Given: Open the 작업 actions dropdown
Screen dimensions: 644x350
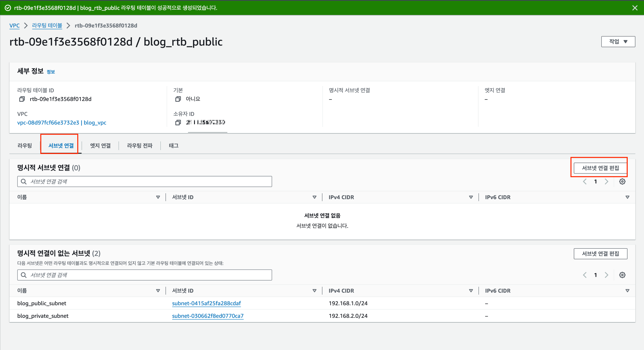Looking at the screenshot, I should (x=618, y=41).
